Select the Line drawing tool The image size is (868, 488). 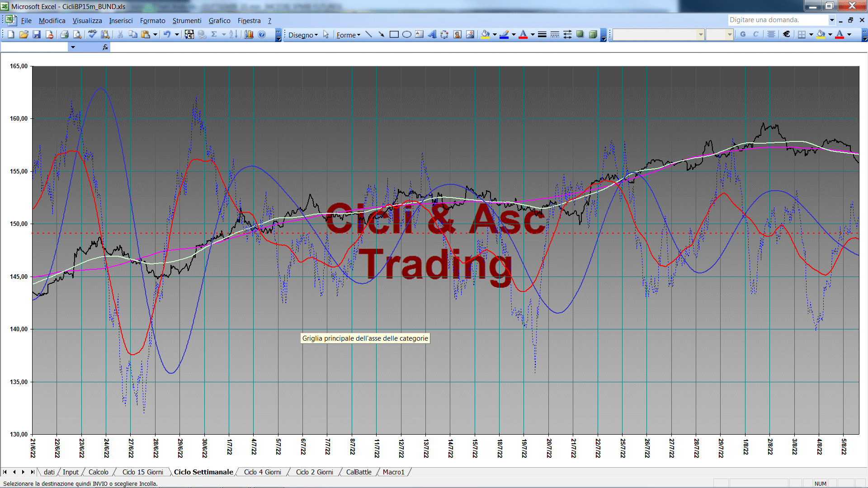368,34
